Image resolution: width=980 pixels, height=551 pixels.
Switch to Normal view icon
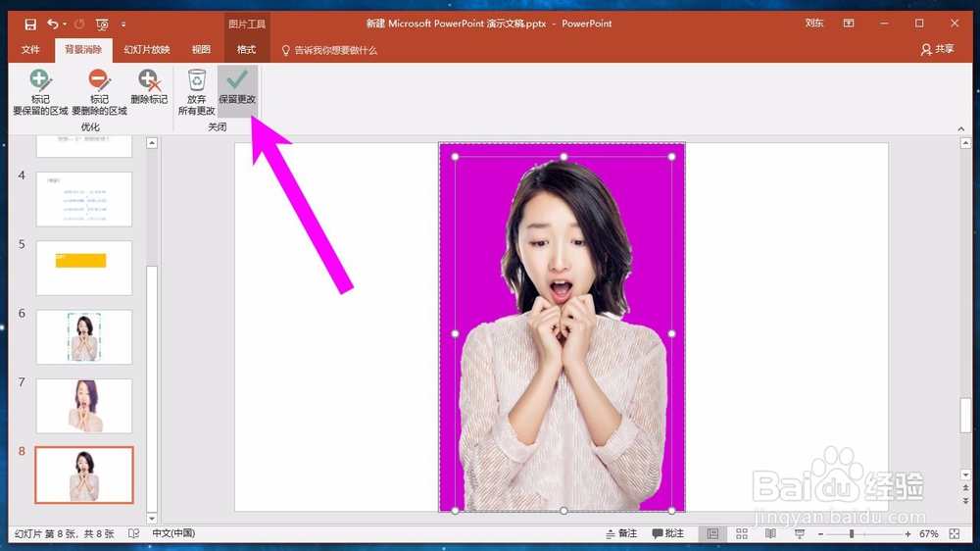[712, 533]
